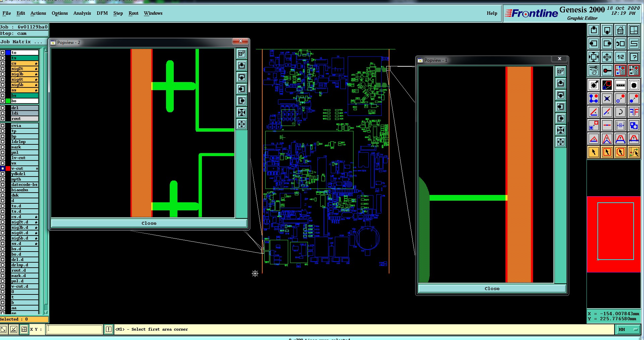Image resolution: width=644 pixels, height=340 pixels.
Task: Click the layer list vertical scrollbar
Action: [x=46, y=181]
